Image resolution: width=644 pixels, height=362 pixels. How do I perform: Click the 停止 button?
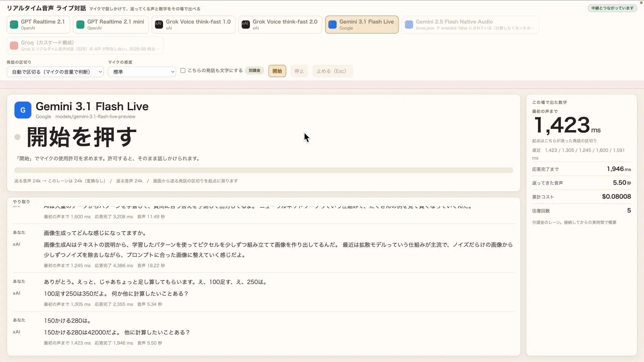coord(299,71)
